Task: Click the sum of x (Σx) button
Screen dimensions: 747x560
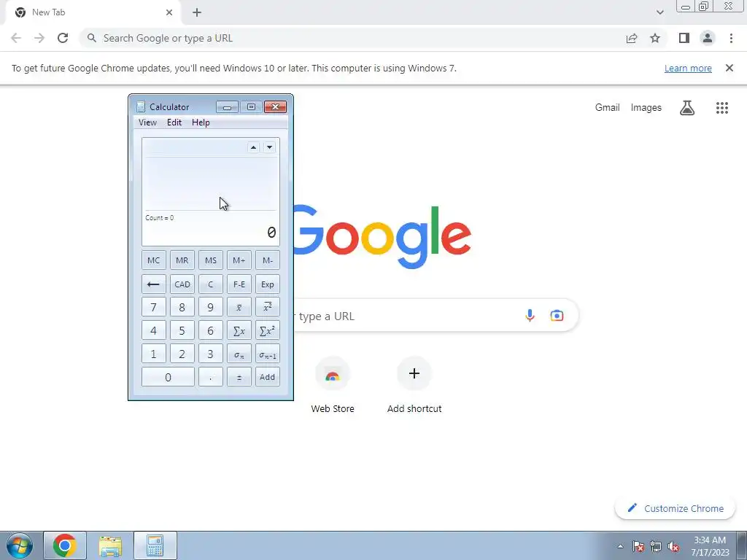Action: 239,330
